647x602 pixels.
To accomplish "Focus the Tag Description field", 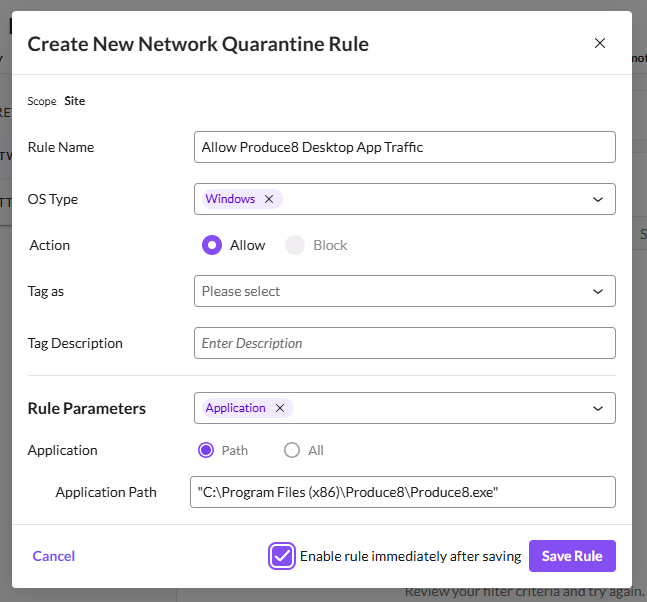I will (x=404, y=343).
